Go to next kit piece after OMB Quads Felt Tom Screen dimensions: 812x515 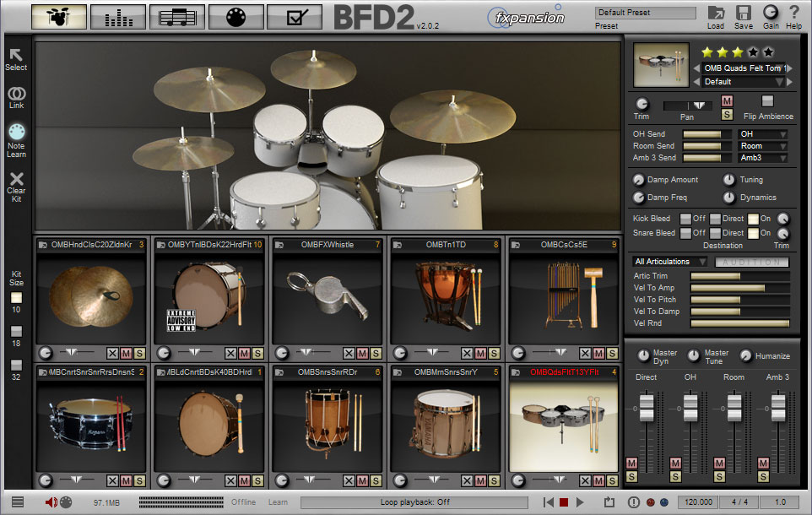pos(790,68)
